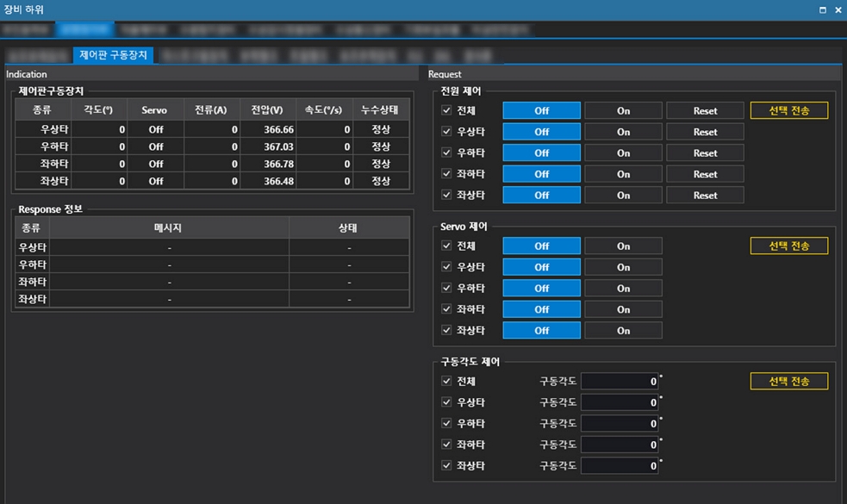Image resolution: width=847 pixels, height=504 pixels.
Task: Focus 전체 구동각도 input field
Action: (620, 381)
